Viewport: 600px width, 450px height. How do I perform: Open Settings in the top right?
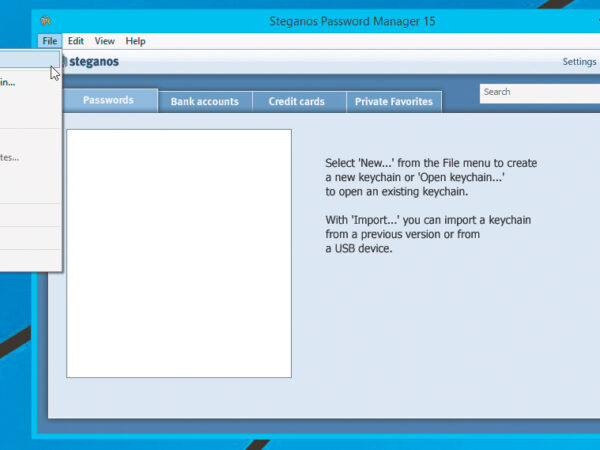point(579,62)
